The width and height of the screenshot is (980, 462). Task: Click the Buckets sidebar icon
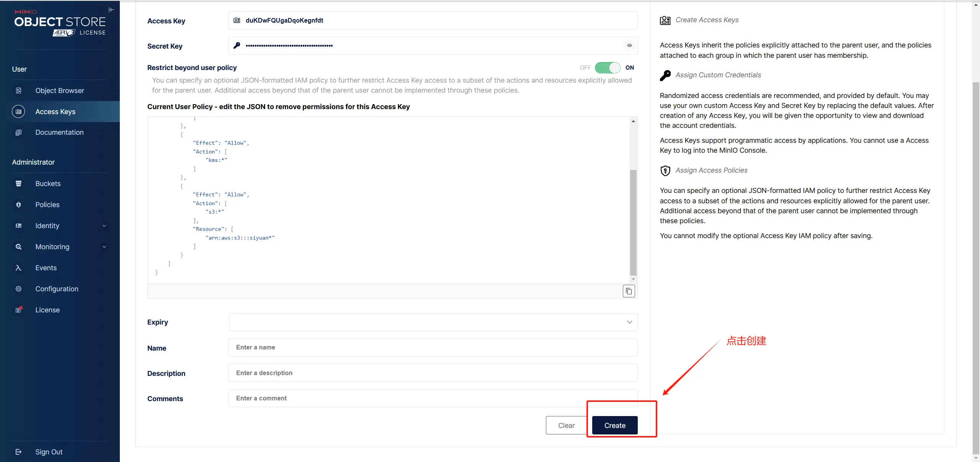point(18,184)
